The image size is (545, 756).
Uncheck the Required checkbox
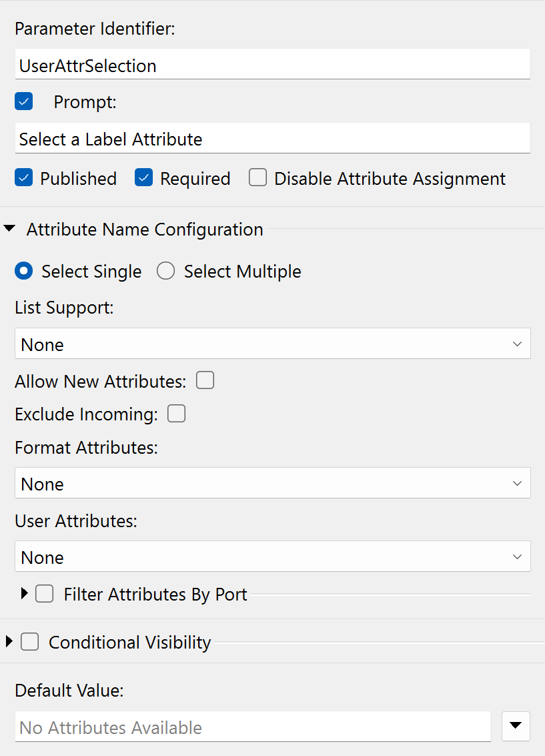point(144,178)
